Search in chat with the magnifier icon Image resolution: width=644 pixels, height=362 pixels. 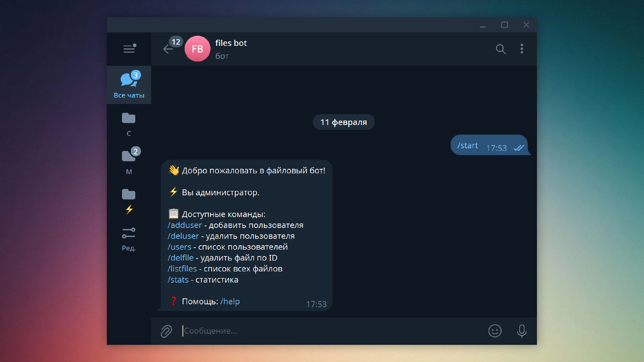[x=501, y=49]
